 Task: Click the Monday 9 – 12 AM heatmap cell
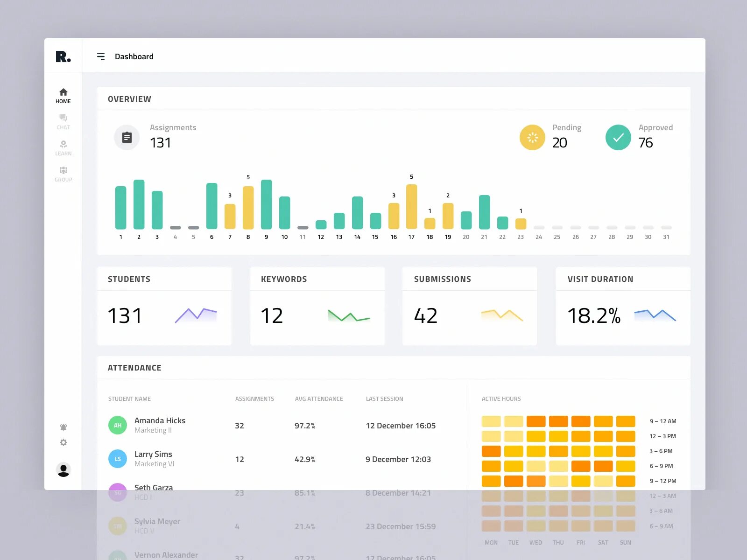491,421
